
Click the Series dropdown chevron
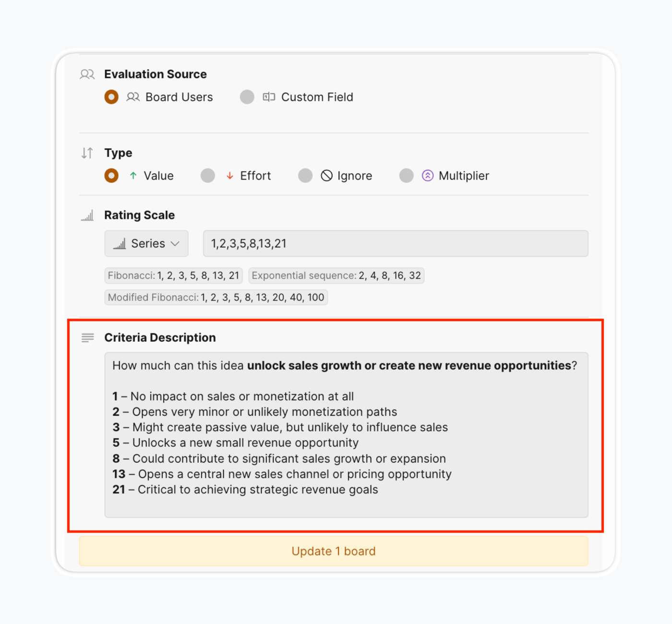click(x=175, y=243)
